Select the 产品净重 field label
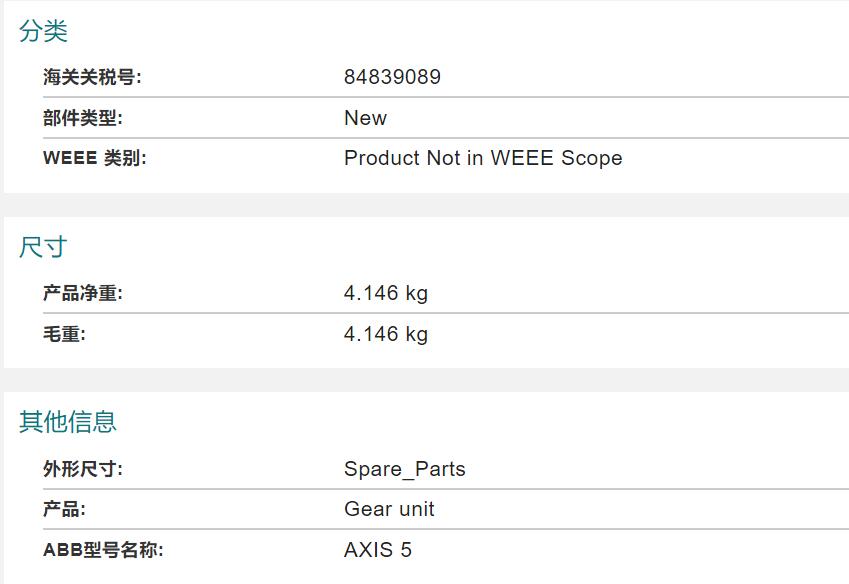Screen dimensions: 849x584 (x=82, y=293)
